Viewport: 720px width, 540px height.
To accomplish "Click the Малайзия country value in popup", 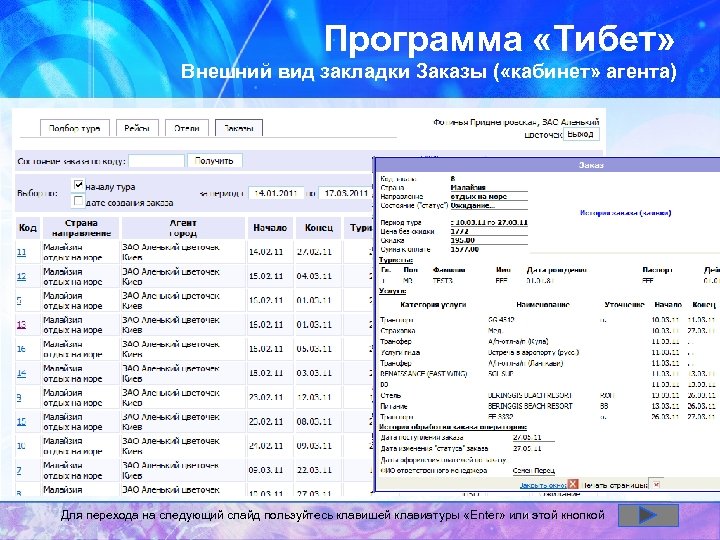I will 468,187.
